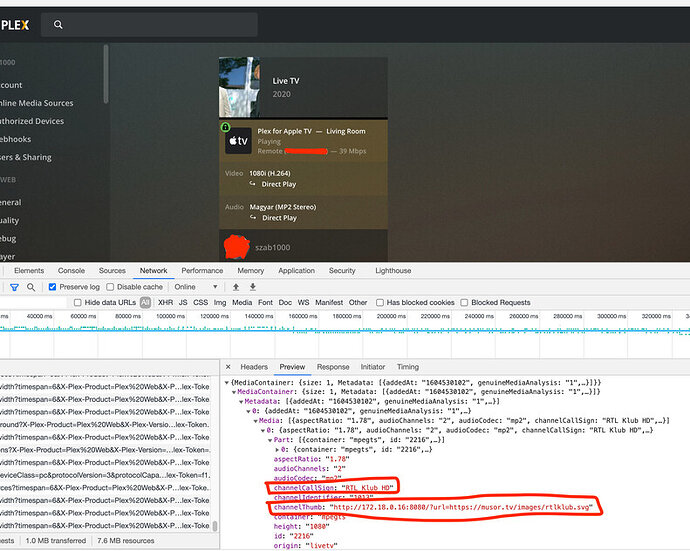
Task: Switch to the Response sub-tab
Action: (x=333, y=367)
